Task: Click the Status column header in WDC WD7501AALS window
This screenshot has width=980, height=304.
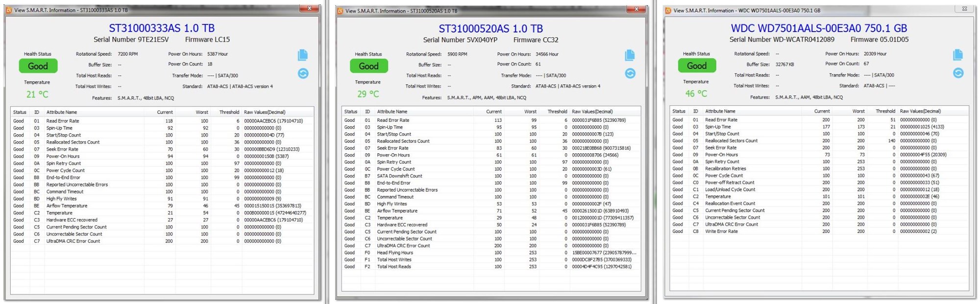Action: click(679, 111)
